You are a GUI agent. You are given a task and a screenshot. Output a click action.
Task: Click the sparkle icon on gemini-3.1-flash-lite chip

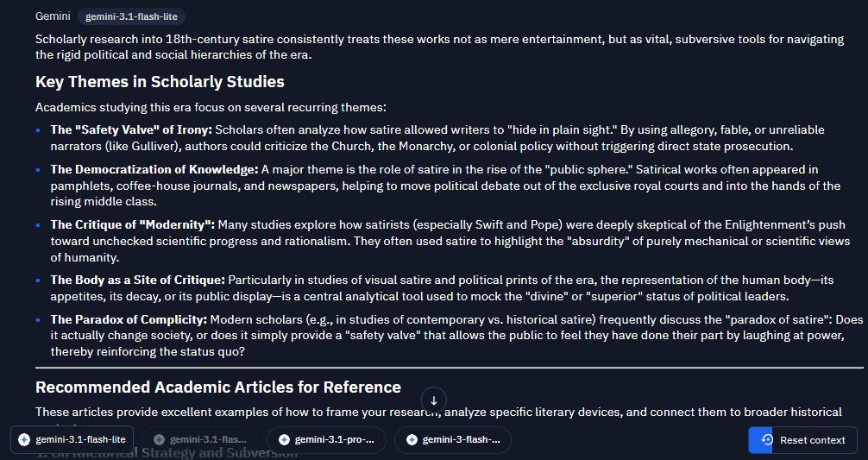[x=24, y=439]
